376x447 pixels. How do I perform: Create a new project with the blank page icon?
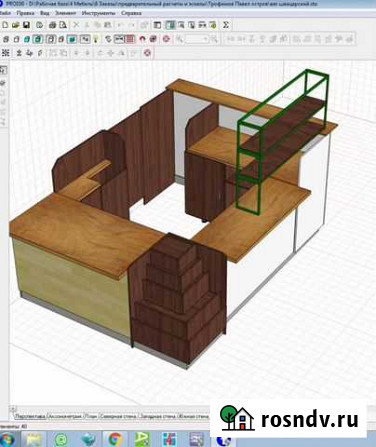tap(5, 25)
